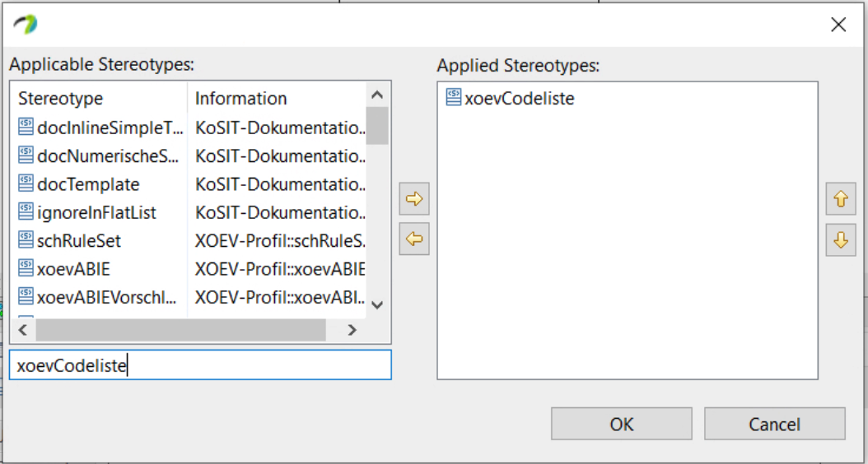This screenshot has height=464, width=868.
Task: Click the icon beside xoevABIE
Action: 26,268
